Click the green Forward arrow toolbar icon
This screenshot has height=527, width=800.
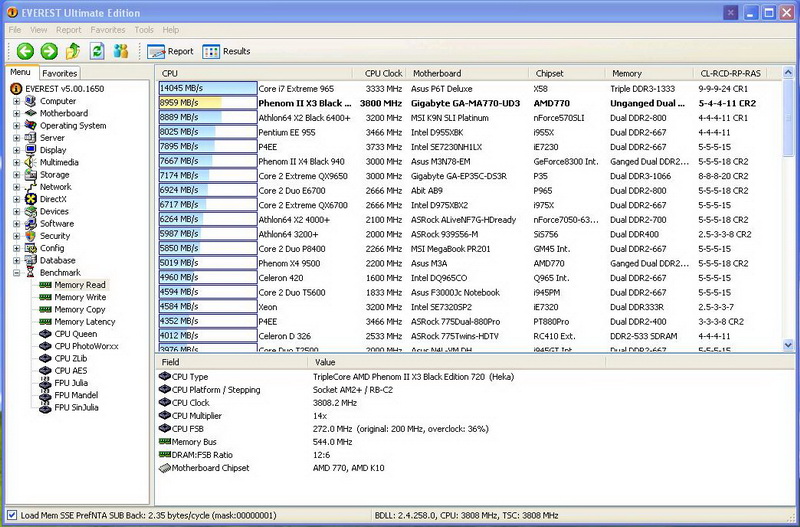(x=49, y=51)
